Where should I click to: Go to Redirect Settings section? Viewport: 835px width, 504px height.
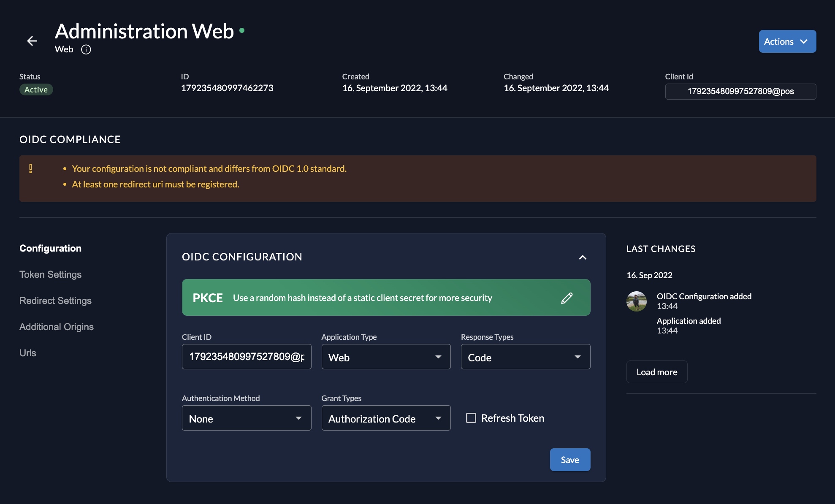[55, 301]
